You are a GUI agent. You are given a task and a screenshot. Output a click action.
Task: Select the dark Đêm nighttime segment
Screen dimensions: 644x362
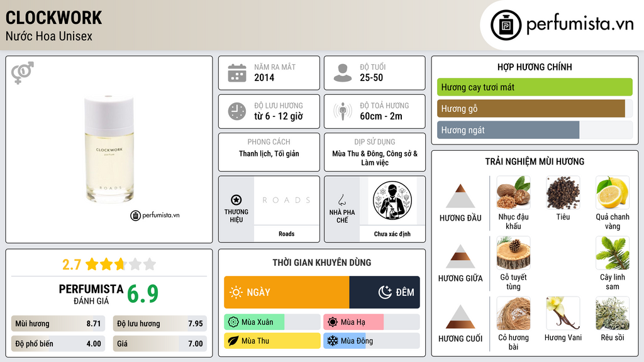384,292
